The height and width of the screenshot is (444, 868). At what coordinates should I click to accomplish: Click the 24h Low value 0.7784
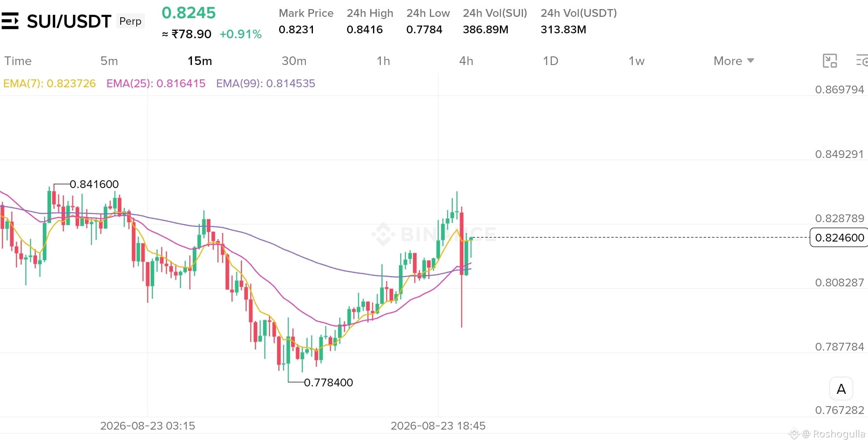point(424,30)
